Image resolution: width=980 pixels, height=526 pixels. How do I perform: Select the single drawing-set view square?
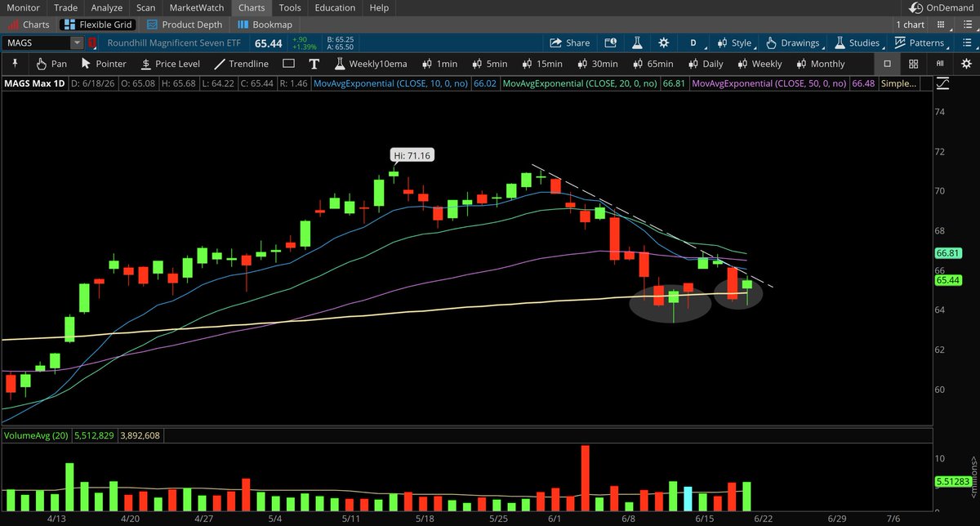[888, 64]
